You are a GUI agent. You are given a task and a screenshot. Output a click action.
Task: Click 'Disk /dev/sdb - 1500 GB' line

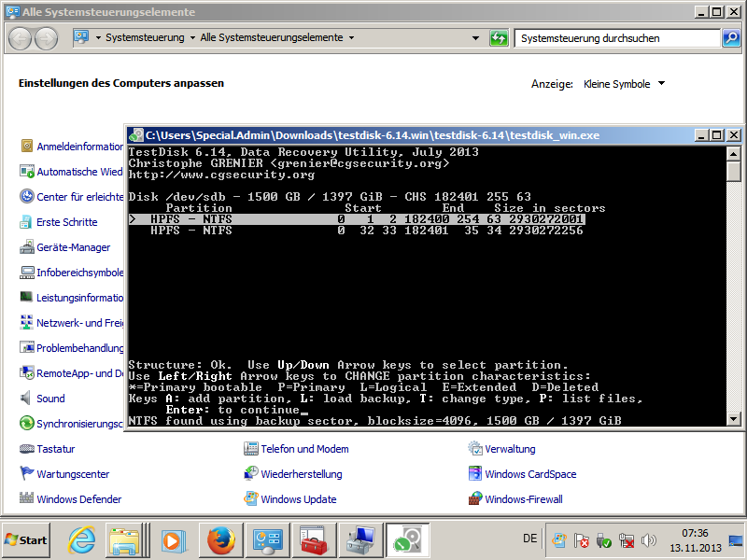coord(330,197)
